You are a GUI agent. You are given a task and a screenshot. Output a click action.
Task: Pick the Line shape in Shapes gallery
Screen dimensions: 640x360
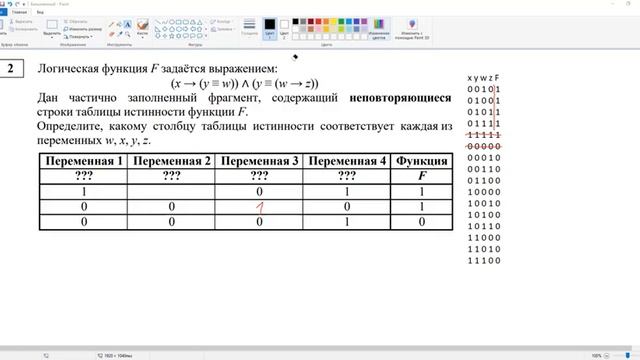point(158,22)
